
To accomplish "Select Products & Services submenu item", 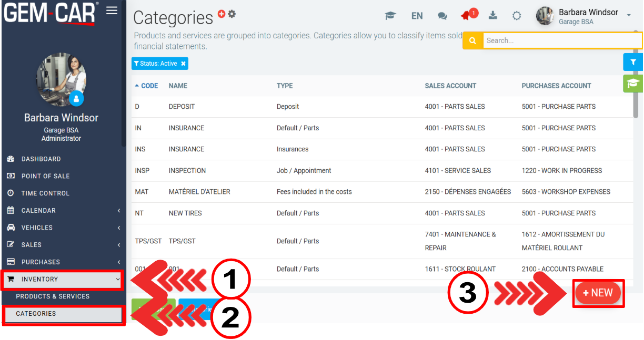I will coord(53,296).
